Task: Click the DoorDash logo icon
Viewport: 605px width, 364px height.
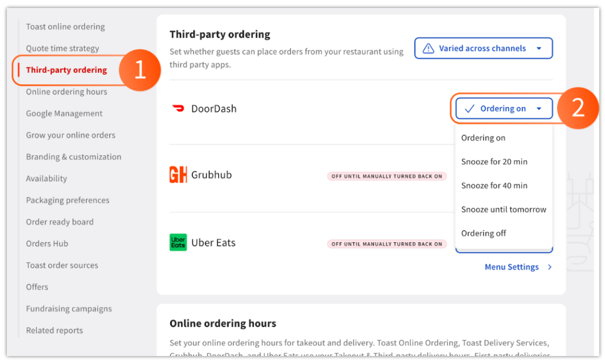Action: 178,109
